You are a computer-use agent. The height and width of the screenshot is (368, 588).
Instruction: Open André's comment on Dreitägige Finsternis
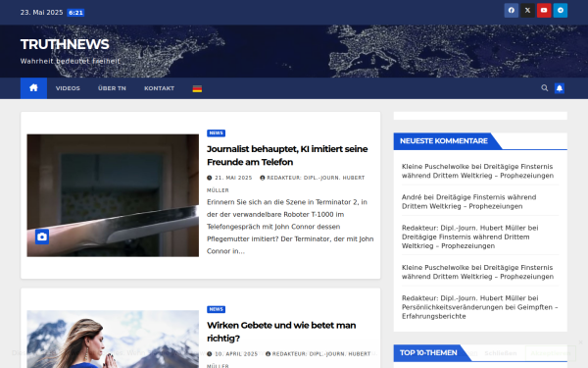468,201
